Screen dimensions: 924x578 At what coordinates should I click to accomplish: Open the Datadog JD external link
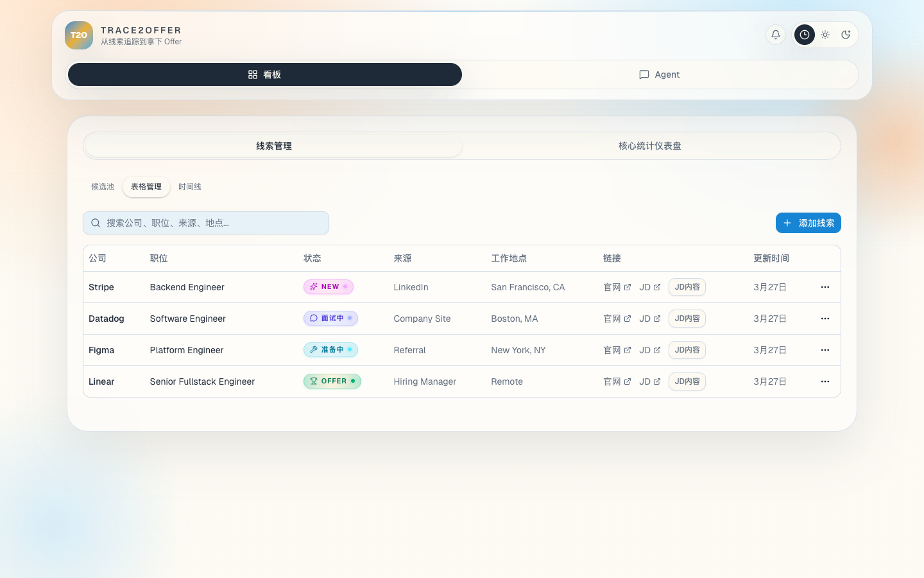[x=650, y=319]
